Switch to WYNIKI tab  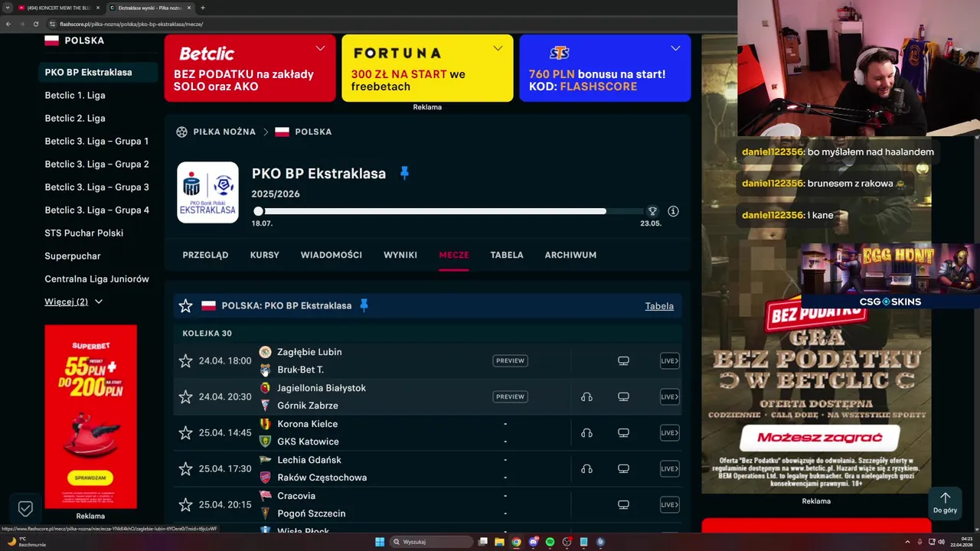[400, 255]
